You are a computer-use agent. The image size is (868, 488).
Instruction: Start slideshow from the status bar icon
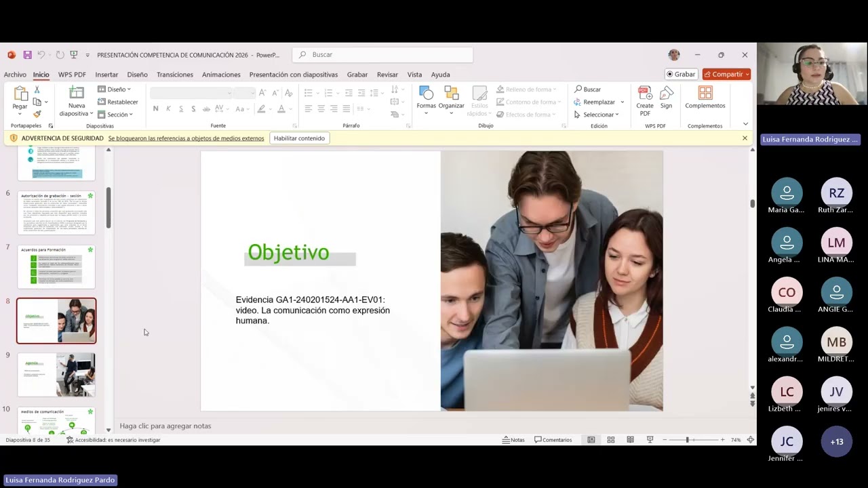[x=650, y=440]
